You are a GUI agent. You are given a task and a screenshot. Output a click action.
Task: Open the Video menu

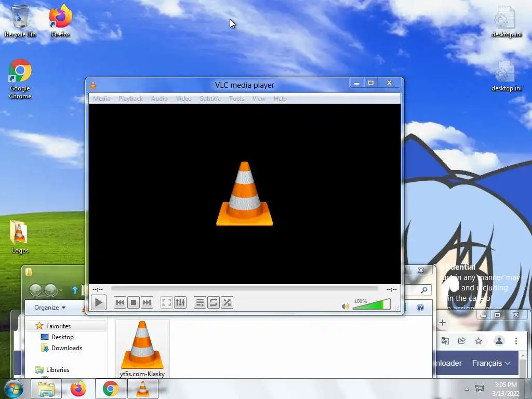[x=184, y=99]
